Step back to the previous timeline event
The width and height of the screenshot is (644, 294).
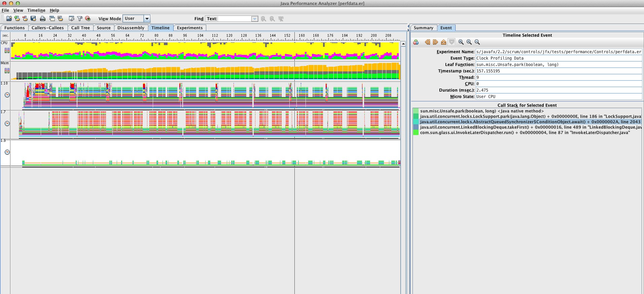[x=427, y=42]
